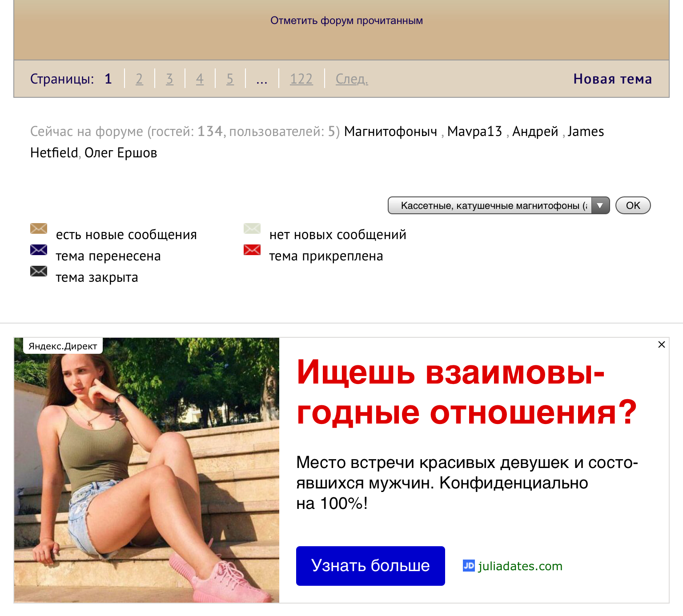
Task: Click the tan 'new messages' envelope icon
Action: 39,228
